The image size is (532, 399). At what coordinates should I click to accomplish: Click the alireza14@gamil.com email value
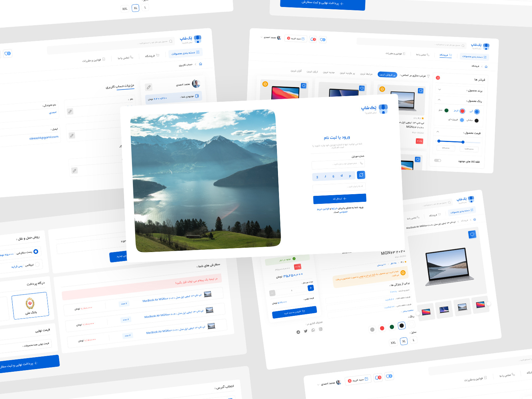coord(44,138)
